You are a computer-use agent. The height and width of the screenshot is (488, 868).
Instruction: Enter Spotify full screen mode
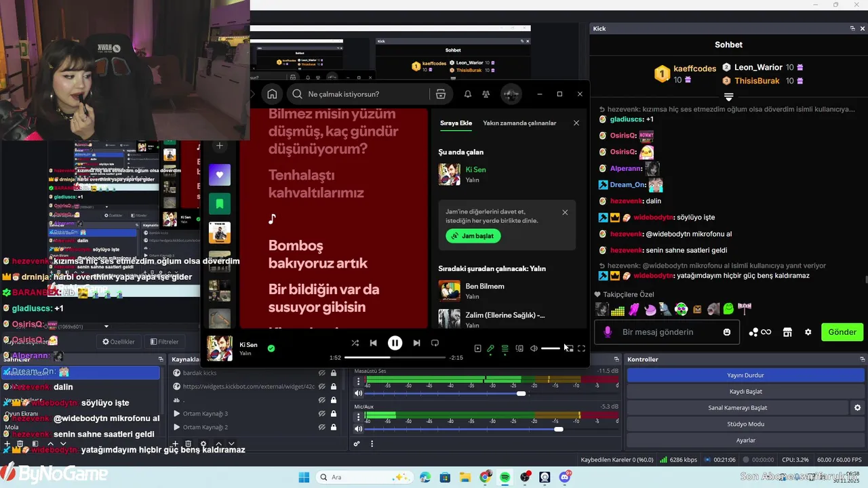(581, 348)
